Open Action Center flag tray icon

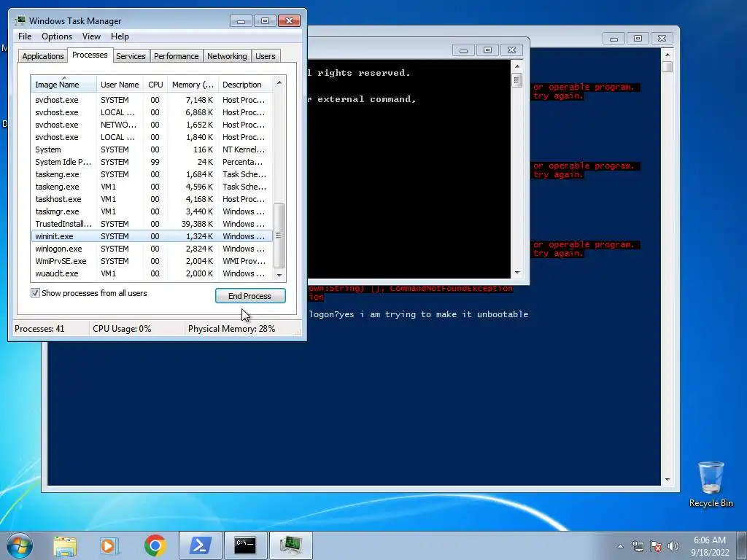point(656,546)
